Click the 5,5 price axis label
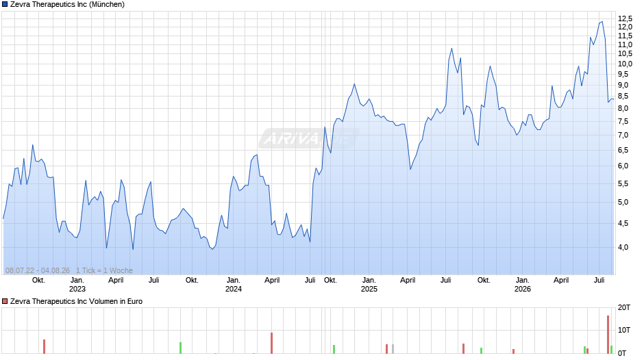Viewport: 644px width, 360px height. pos(623,184)
